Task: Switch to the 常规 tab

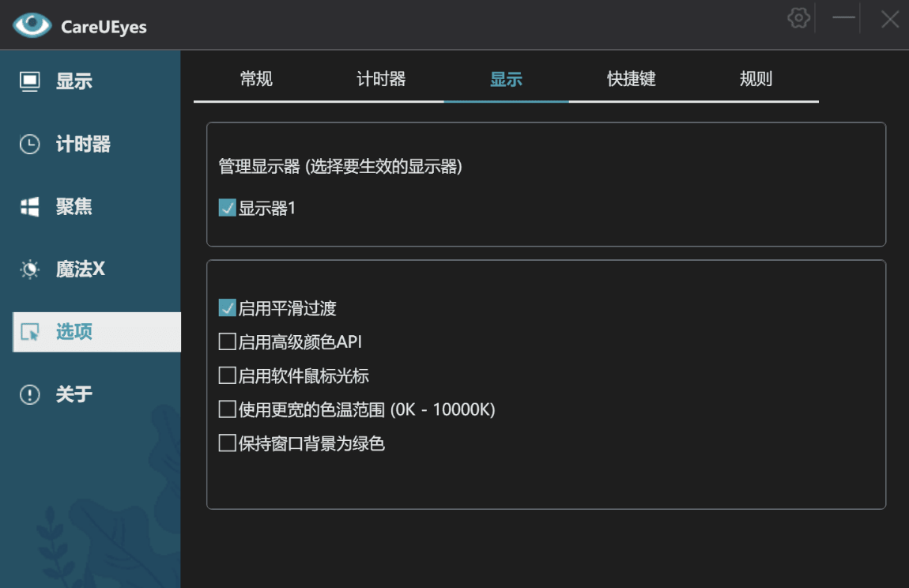Action: (x=255, y=78)
